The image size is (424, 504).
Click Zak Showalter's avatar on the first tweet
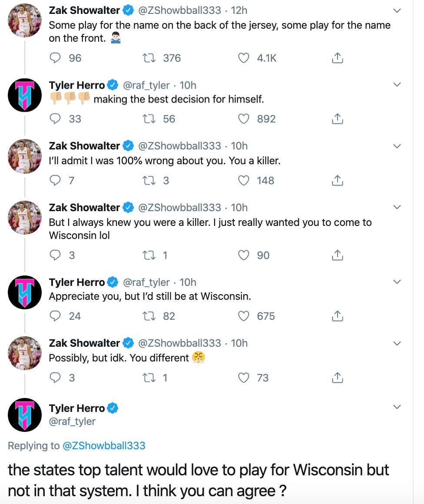click(x=25, y=20)
